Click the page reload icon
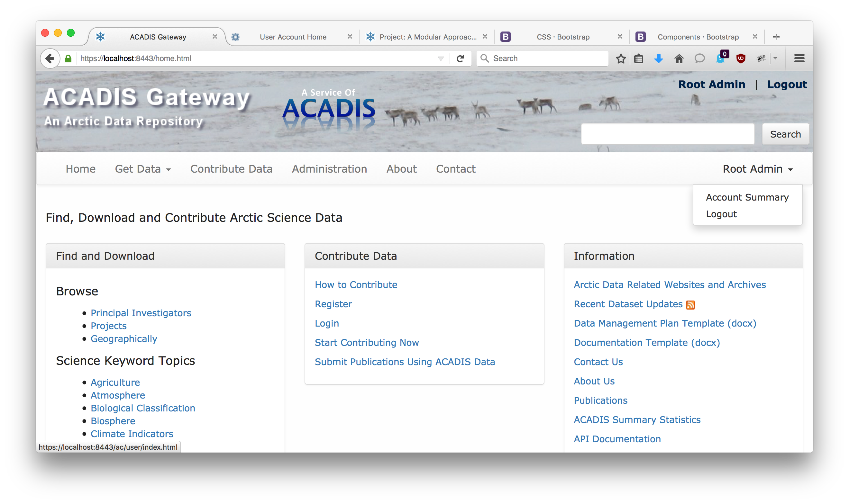The width and height of the screenshot is (849, 504). [x=460, y=59]
